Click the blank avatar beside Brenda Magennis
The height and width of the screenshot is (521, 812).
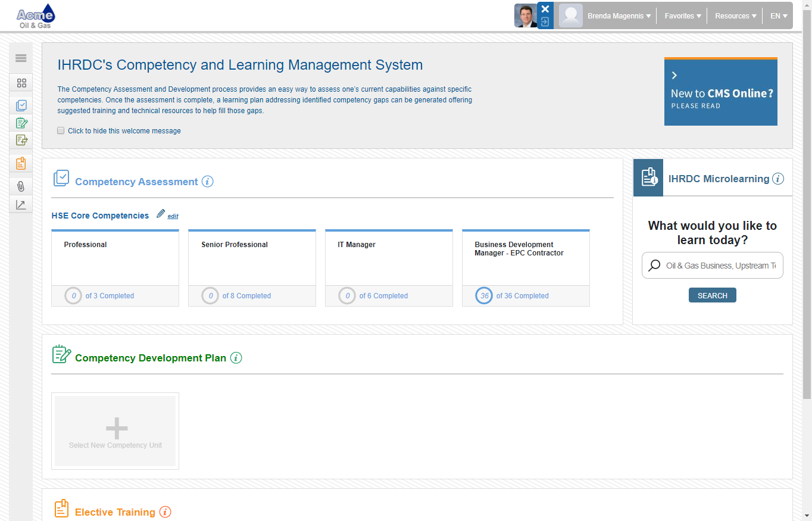click(571, 15)
